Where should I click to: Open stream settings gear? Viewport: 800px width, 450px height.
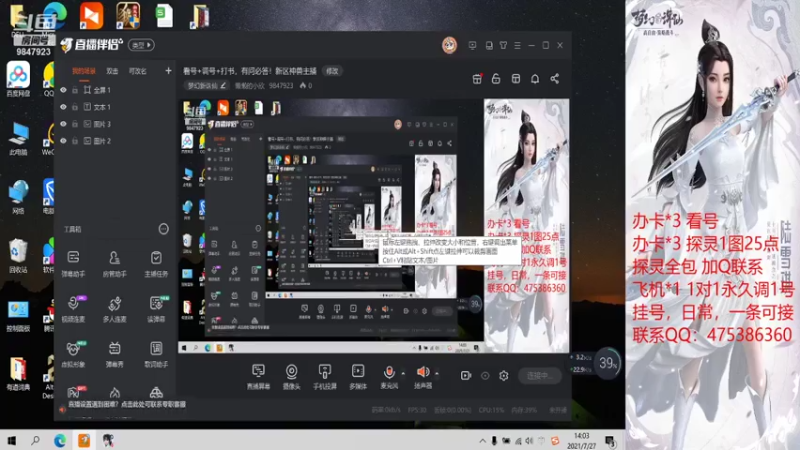pos(504,376)
